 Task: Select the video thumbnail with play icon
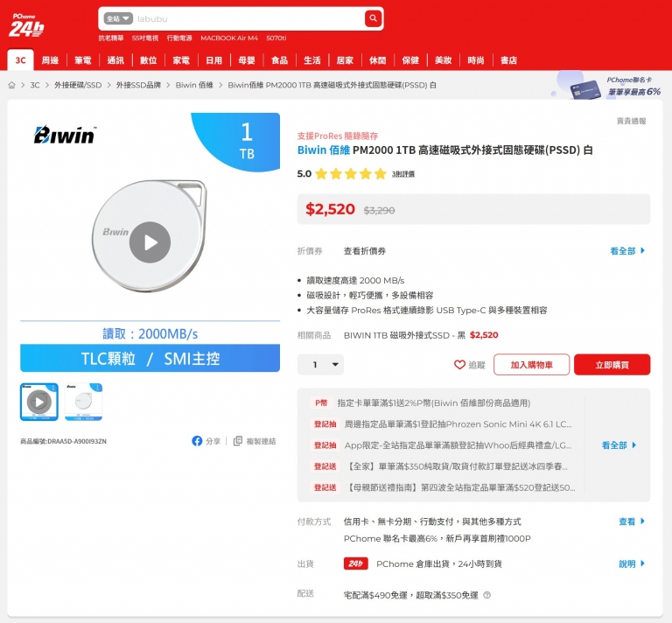click(x=39, y=402)
